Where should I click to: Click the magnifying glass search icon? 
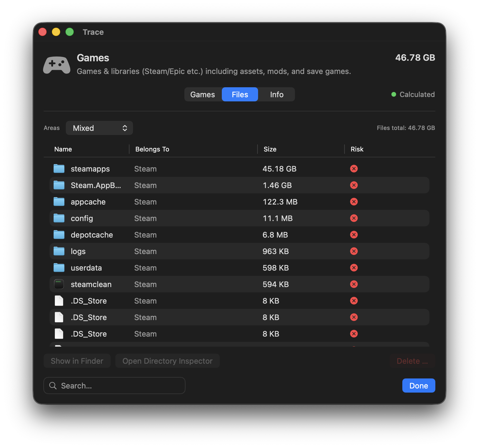pos(53,386)
